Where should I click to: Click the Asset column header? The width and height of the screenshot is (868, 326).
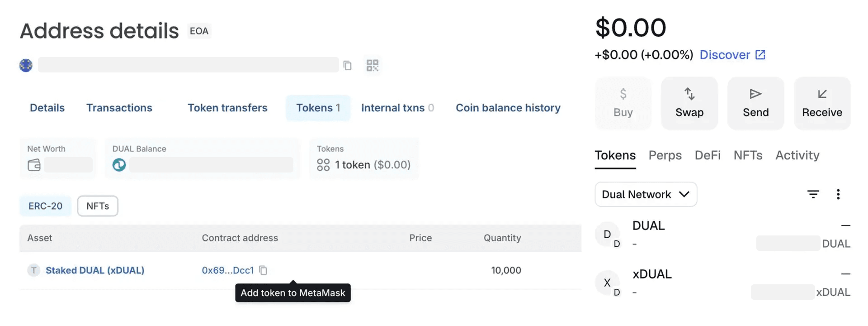coord(40,238)
